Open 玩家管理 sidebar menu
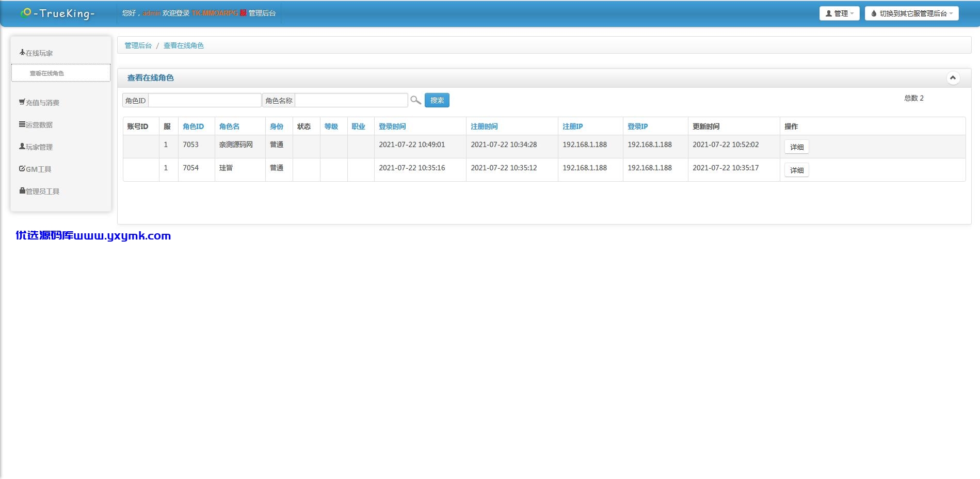The width and height of the screenshot is (980, 479). coord(36,147)
